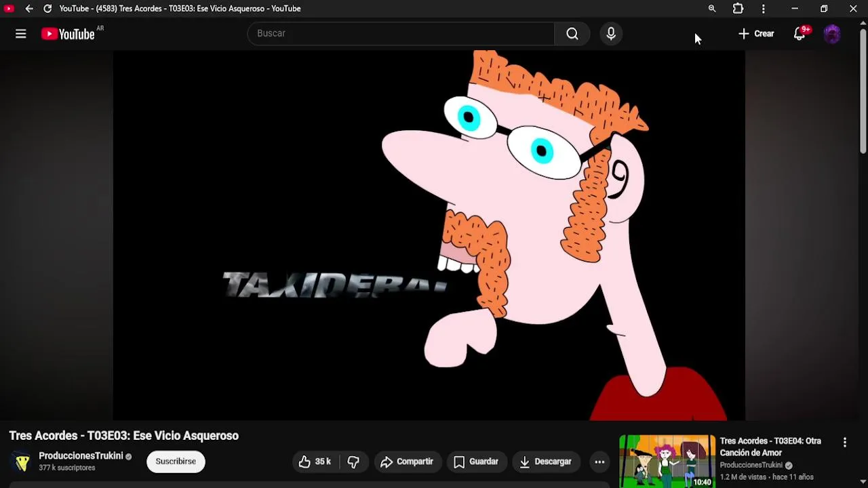Open browser zoom magnifier icon
This screenshot has width=868, height=488.
pos(712,9)
